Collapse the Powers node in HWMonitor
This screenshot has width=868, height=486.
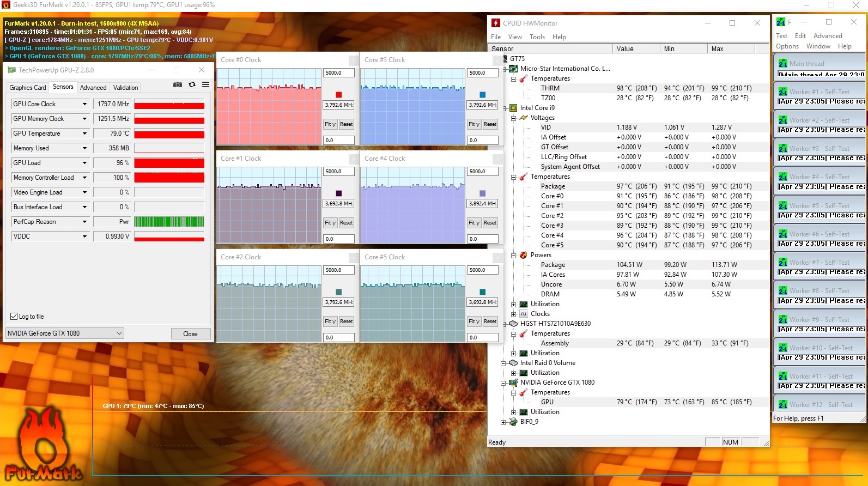click(x=513, y=255)
